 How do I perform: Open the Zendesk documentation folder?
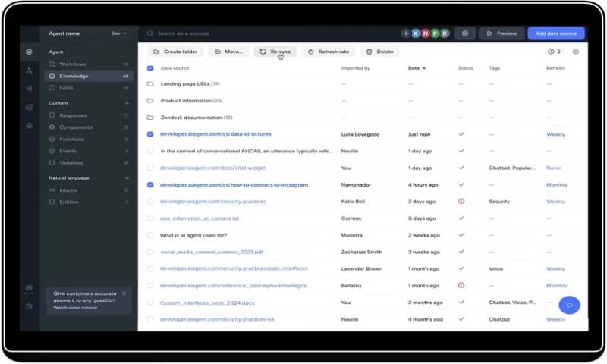pos(197,118)
